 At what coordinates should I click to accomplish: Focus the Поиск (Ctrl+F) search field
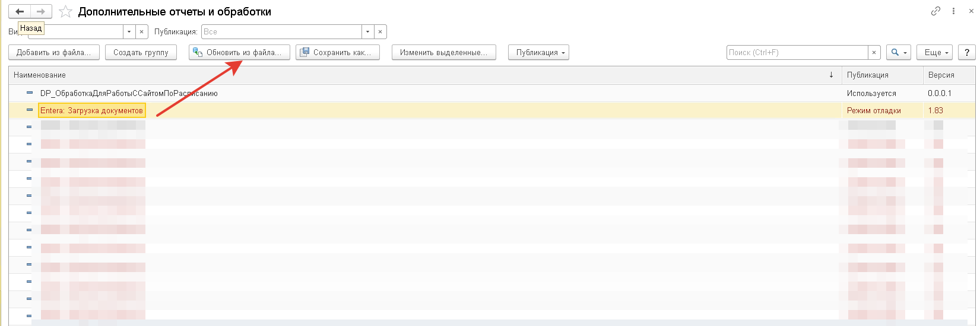(797, 53)
